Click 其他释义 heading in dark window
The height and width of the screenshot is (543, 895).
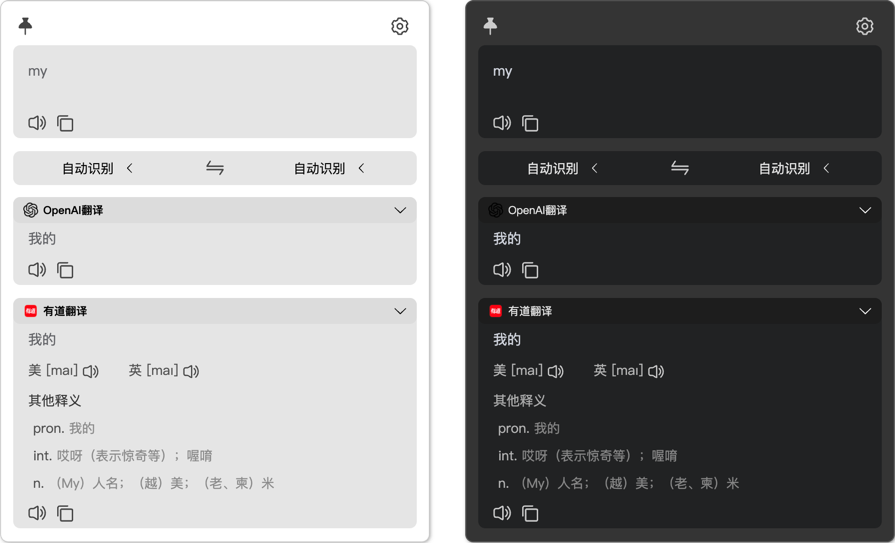(x=520, y=401)
